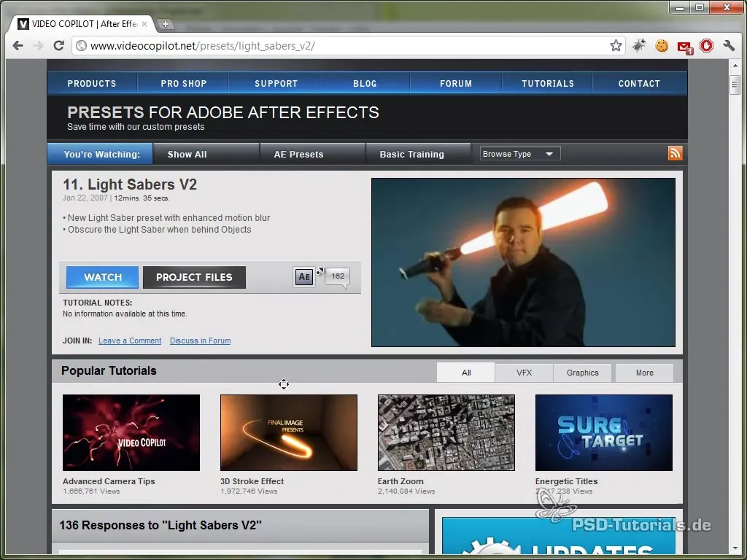Click the PROJECT FILES button
The width and height of the screenshot is (747, 560).
[x=194, y=277]
